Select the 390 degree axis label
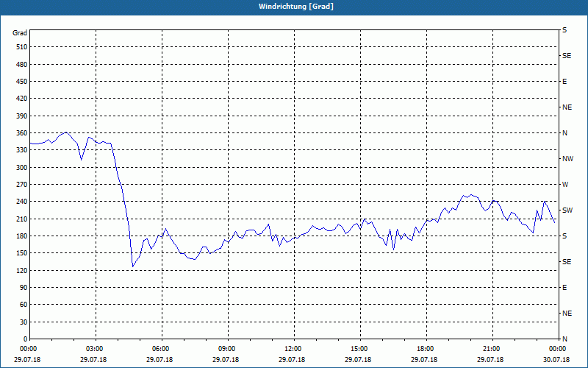 click(21, 116)
